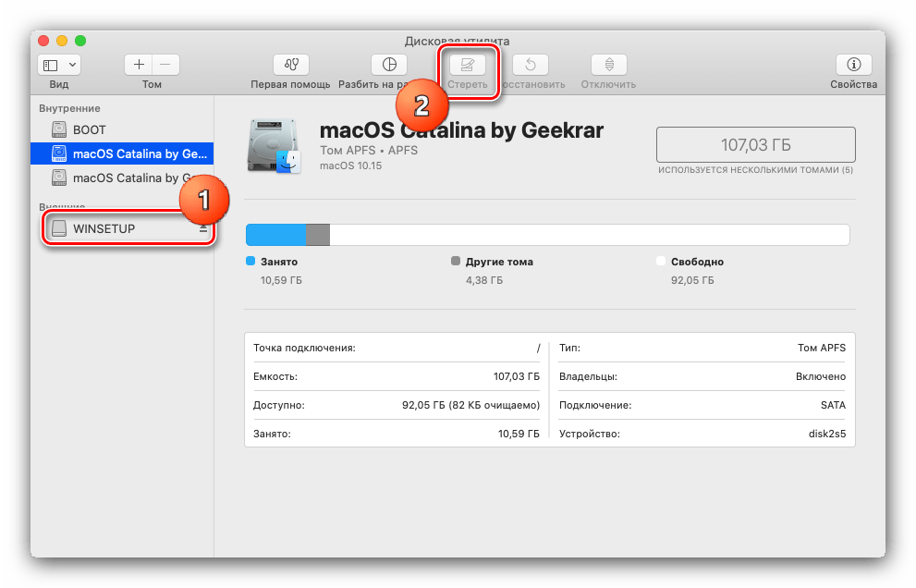Click the white free space bar segment
The height and width of the screenshot is (588, 916).
point(590,235)
